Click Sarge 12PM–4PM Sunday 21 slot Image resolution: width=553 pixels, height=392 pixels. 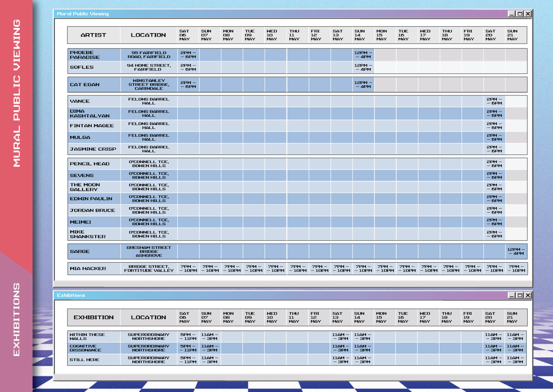pos(516,251)
